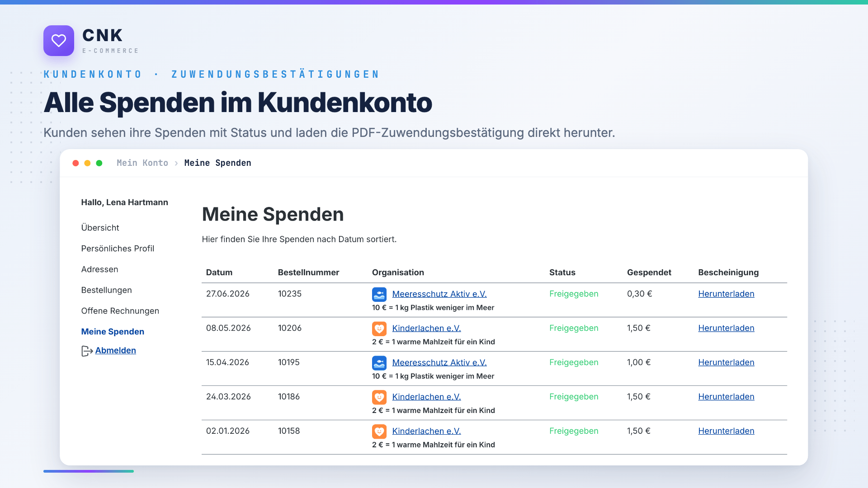The width and height of the screenshot is (868, 488).
Task: Open Kinderlachen e.V. link for 02.01.2026
Action: click(x=426, y=432)
